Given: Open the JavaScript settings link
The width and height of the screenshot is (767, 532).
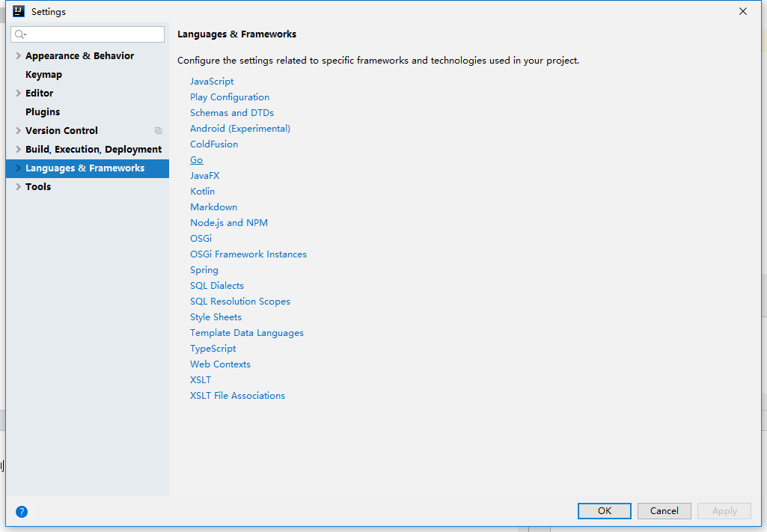Looking at the screenshot, I should point(212,82).
